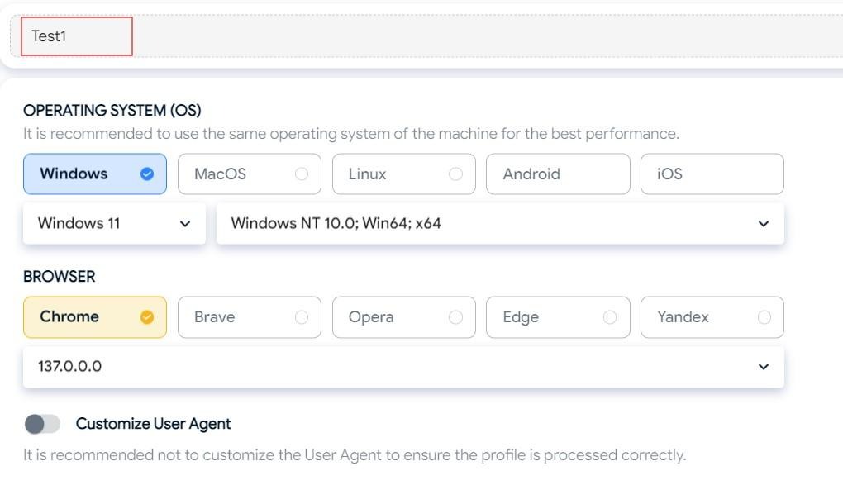
Task: Open the 137.0.0.0 browser version dropdown
Action: [402, 366]
